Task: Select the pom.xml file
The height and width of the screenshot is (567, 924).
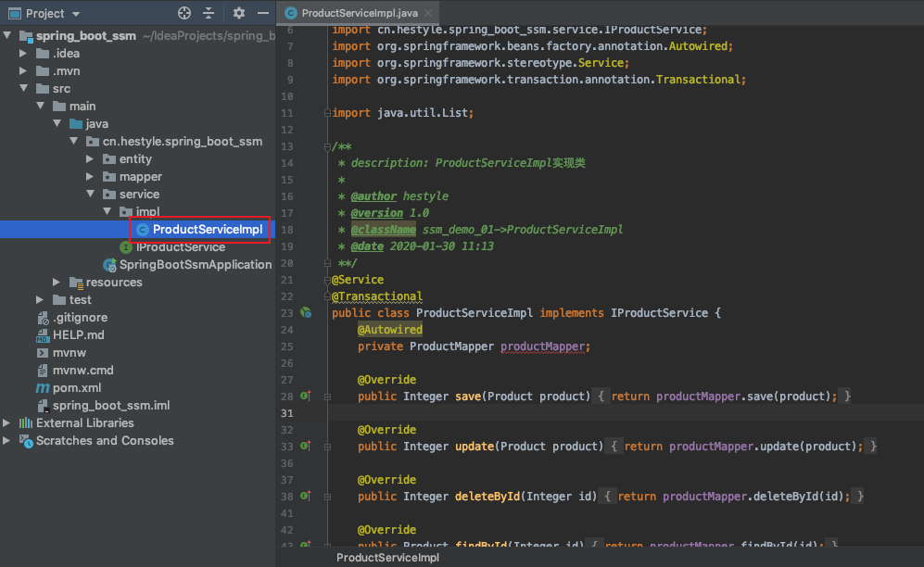Action: pos(77,388)
